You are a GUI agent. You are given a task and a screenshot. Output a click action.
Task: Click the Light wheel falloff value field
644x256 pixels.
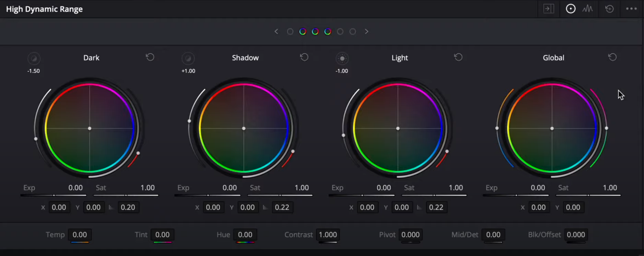click(x=436, y=207)
